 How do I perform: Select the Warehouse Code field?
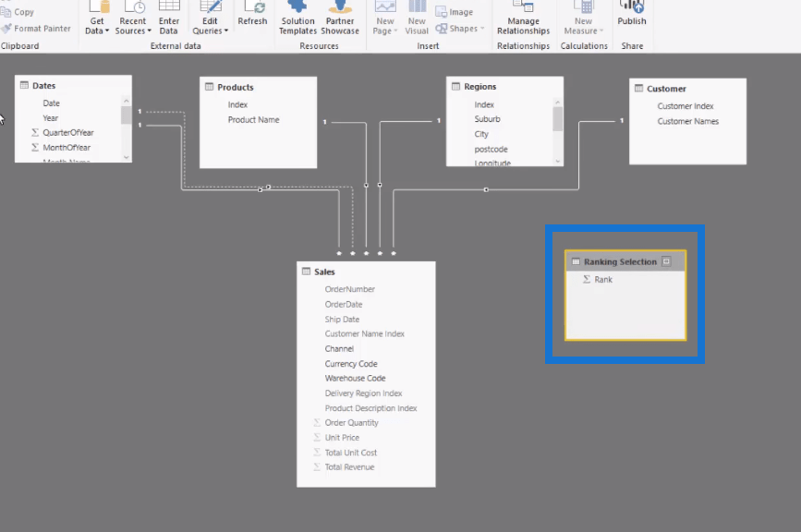355,379
